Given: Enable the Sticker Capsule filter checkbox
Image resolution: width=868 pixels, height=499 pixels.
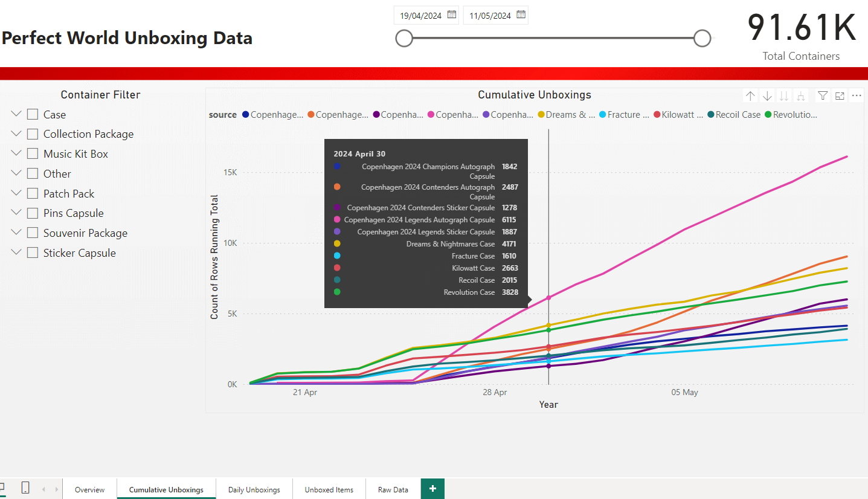Looking at the screenshot, I should click(x=33, y=253).
